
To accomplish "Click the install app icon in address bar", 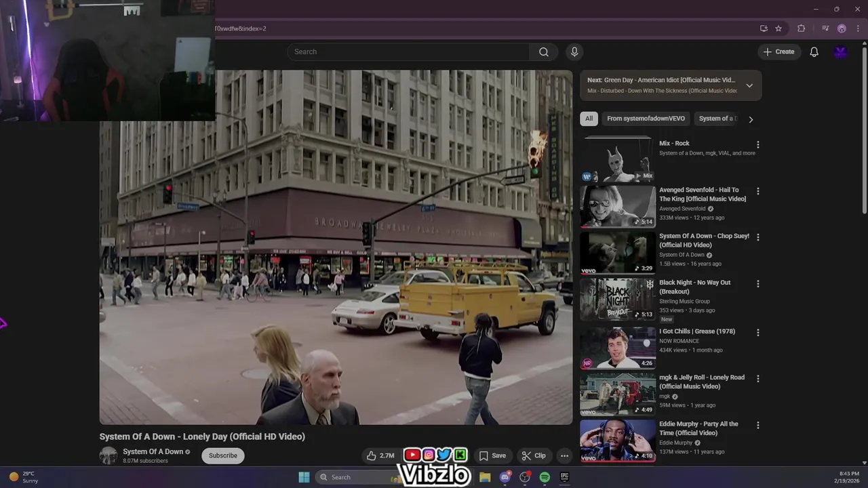I will point(764,28).
